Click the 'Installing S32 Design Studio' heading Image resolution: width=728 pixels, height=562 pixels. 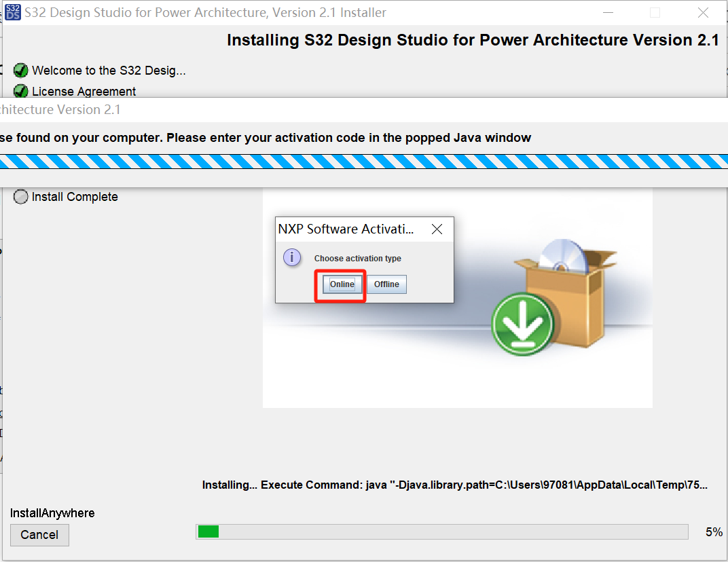[473, 40]
